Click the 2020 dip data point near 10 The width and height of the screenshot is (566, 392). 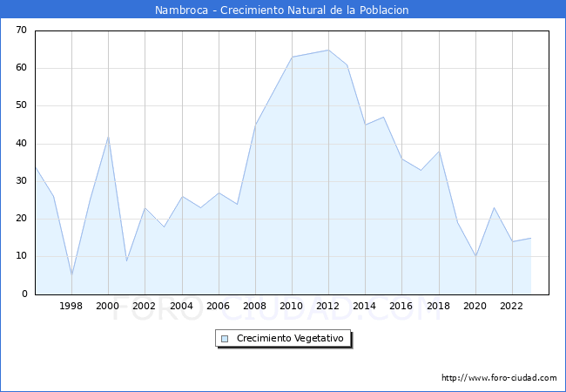tap(475, 256)
